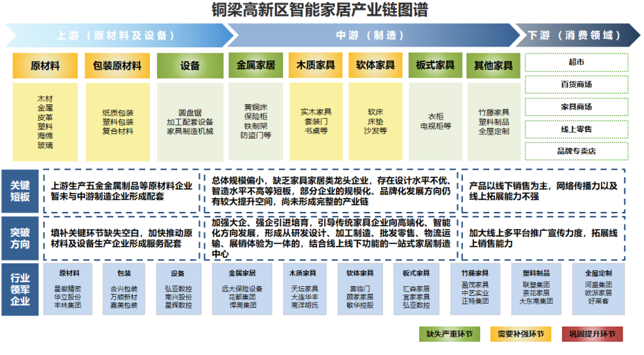The height and width of the screenshot is (355, 644).
Task: Click the 木质家具 category box
Action: (315, 65)
